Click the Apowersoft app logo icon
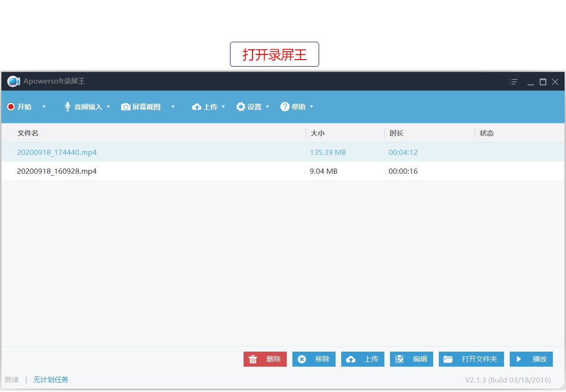 pyautogui.click(x=14, y=82)
